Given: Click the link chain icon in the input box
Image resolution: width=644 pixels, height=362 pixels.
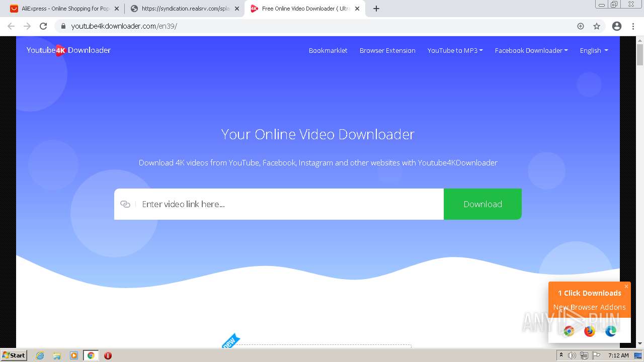Looking at the screenshot, I should pos(125,204).
